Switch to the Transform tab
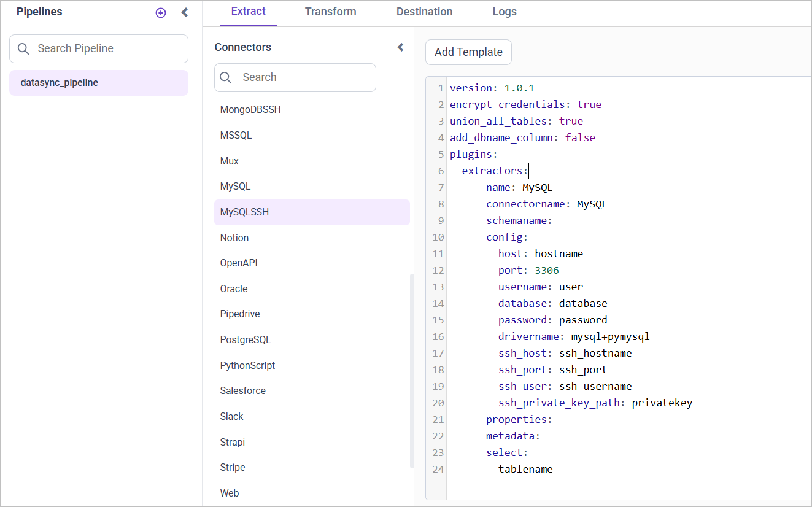 pos(330,11)
